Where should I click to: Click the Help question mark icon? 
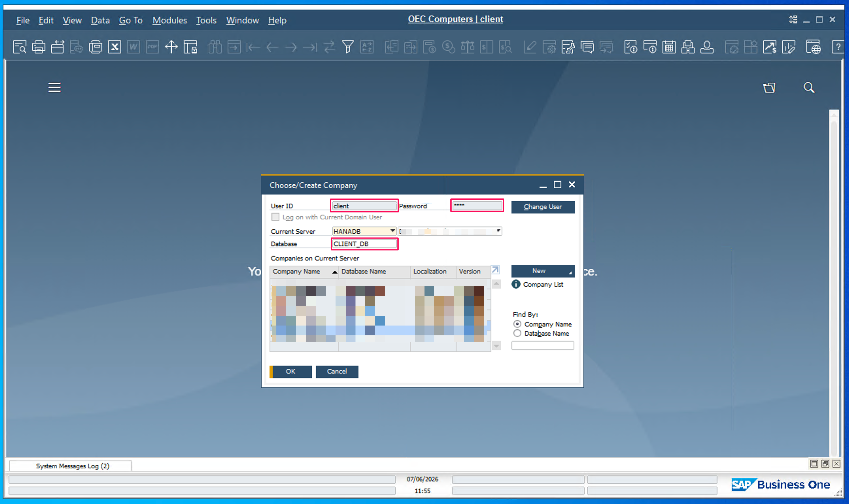[838, 47]
